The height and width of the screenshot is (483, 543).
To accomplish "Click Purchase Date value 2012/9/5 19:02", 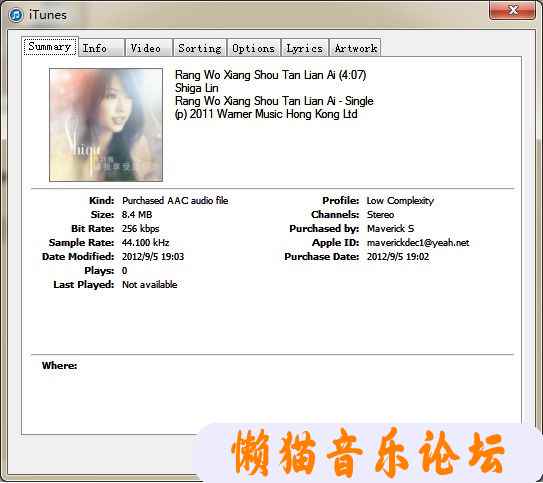I will (398, 257).
